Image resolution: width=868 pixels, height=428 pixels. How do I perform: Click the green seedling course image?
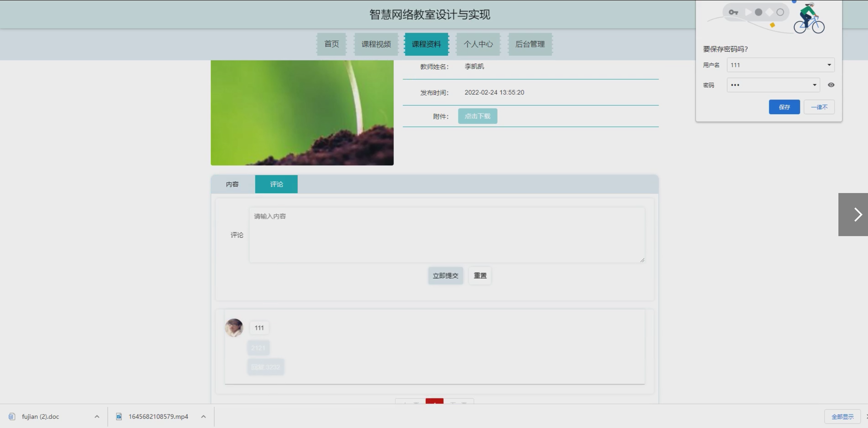[302, 113]
